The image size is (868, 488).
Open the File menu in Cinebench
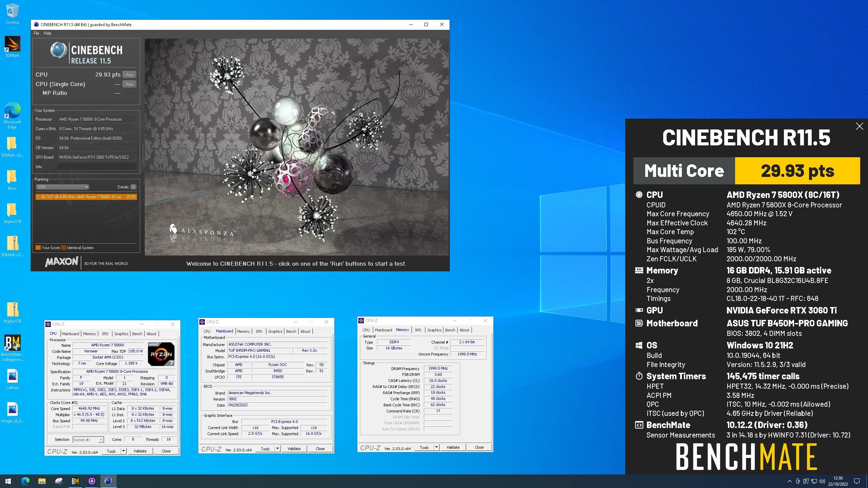[x=36, y=33]
